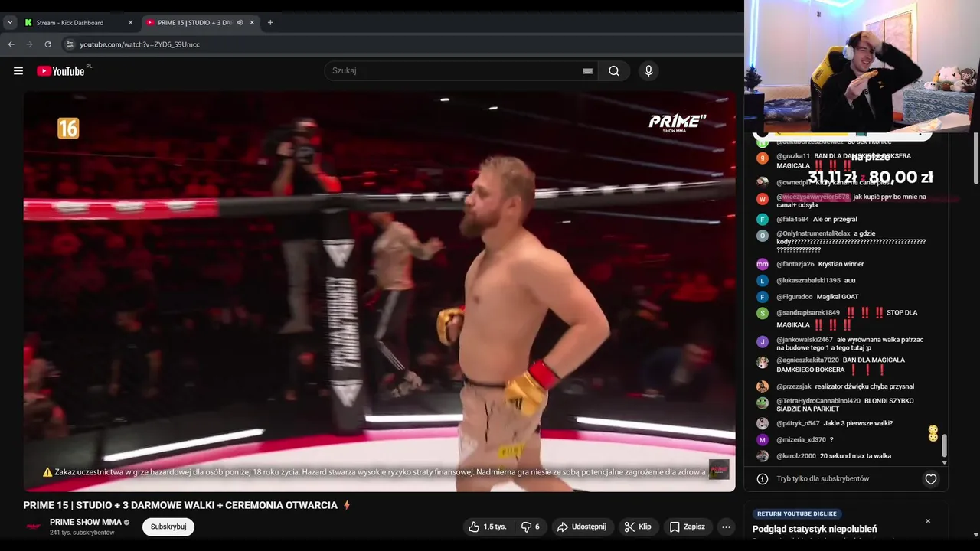
Task: Save video with Zapisz button
Action: 687,527
